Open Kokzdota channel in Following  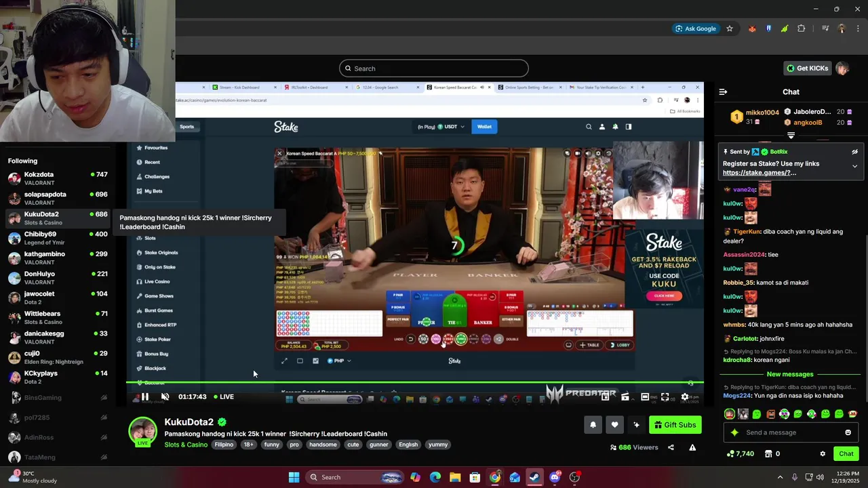coord(58,178)
